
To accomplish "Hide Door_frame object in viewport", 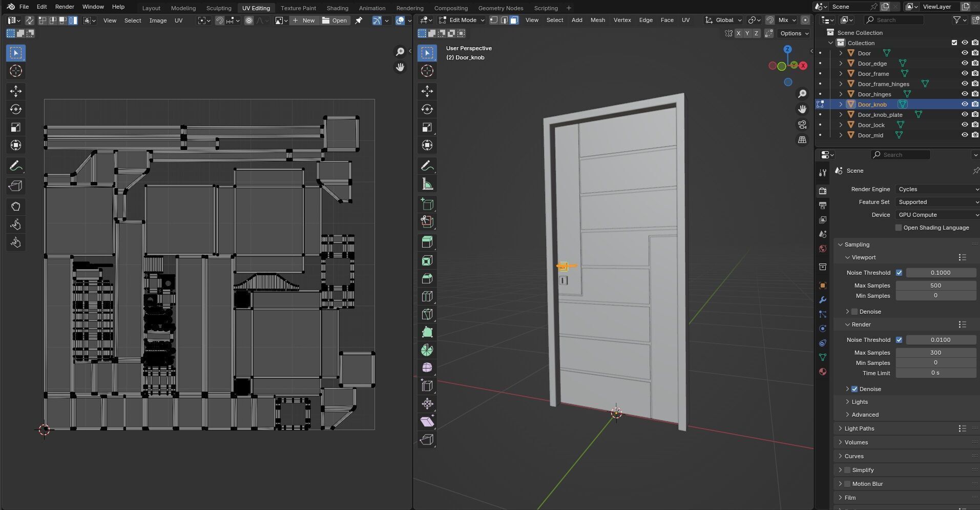I will pyautogui.click(x=965, y=74).
